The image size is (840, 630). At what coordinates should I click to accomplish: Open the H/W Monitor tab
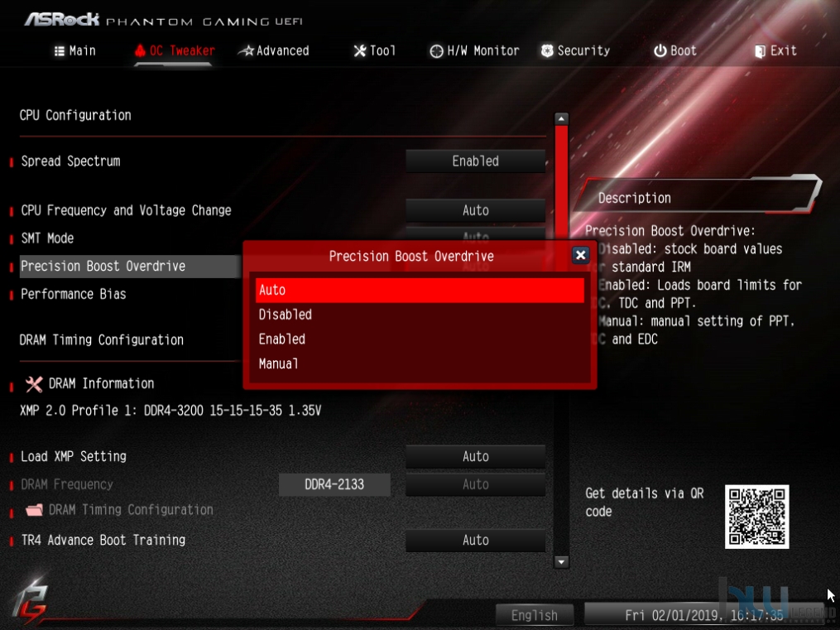[475, 50]
